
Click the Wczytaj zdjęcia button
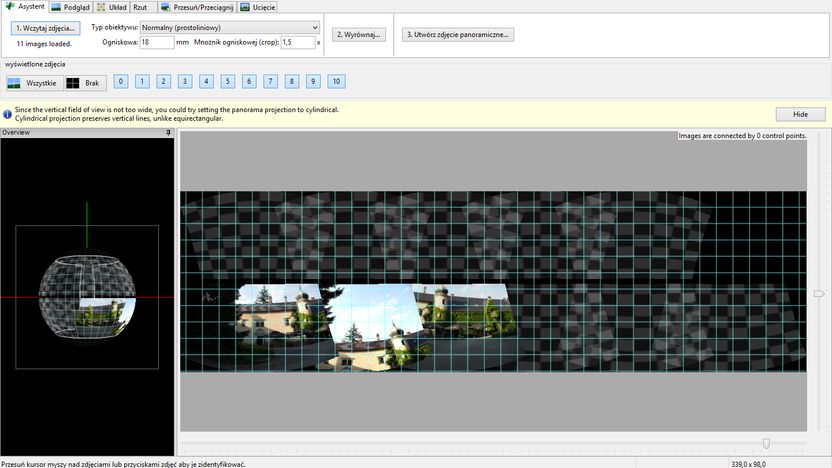[x=46, y=28]
